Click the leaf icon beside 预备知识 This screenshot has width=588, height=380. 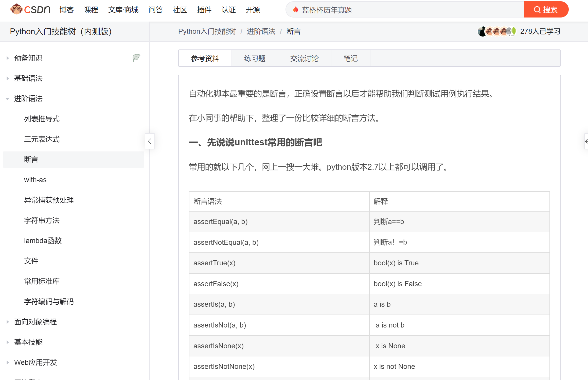pyautogui.click(x=136, y=58)
